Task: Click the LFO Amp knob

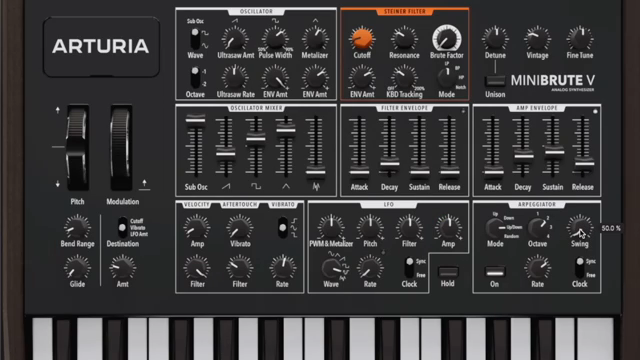Action: [448, 227]
